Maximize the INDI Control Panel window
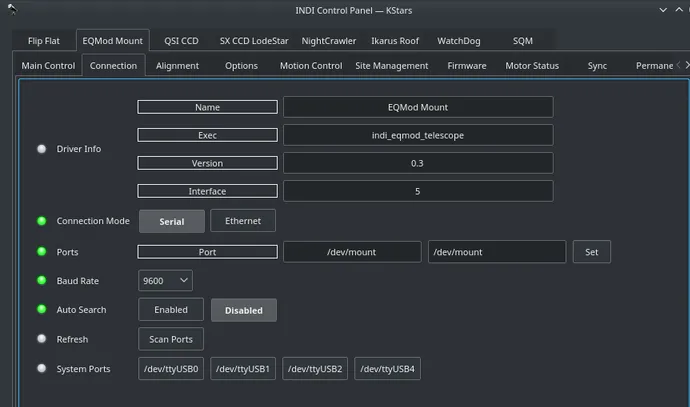 coord(679,10)
